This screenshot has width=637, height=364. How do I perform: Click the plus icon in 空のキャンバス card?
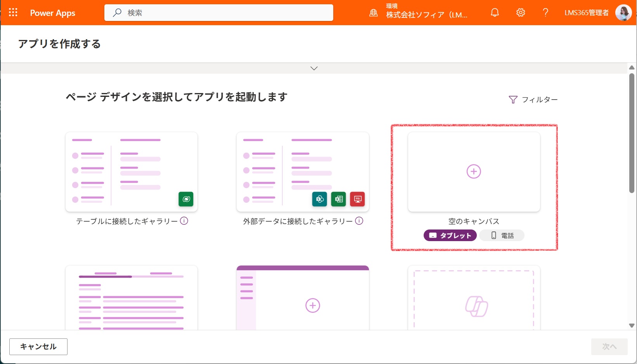474,171
